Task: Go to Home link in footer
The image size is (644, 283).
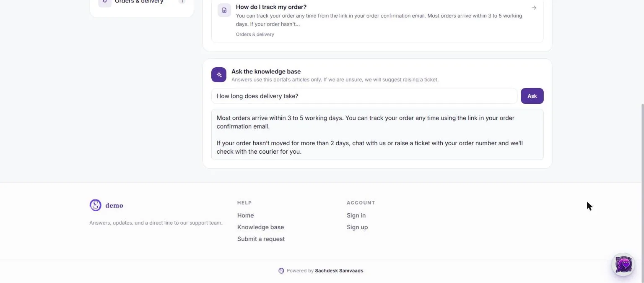Action: [245, 215]
